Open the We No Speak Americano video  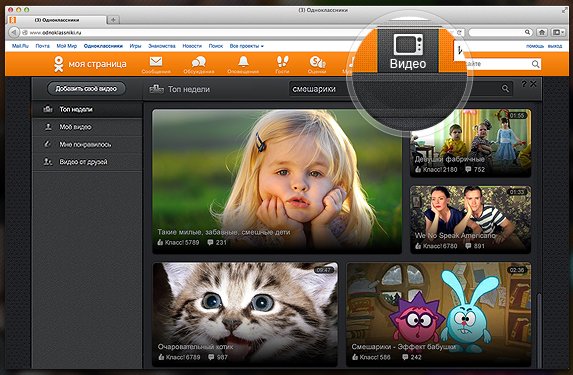(x=470, y=219)
